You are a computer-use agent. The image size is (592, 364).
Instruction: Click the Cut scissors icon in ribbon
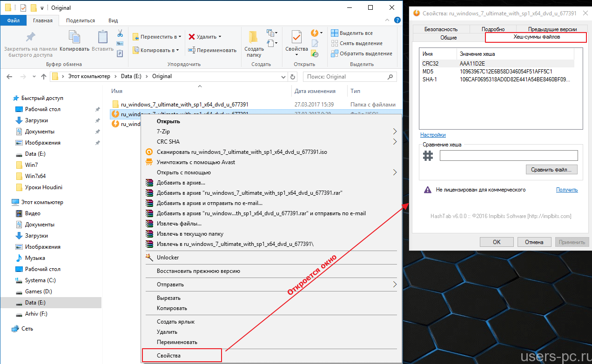coord(120,33)
